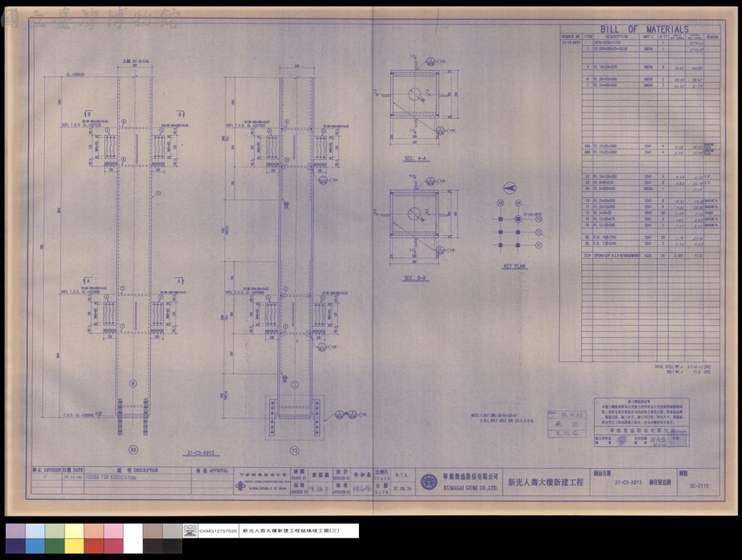
Task: Click the 50FL T.O.S. level label, left elevation
Action: click(81, 125)
